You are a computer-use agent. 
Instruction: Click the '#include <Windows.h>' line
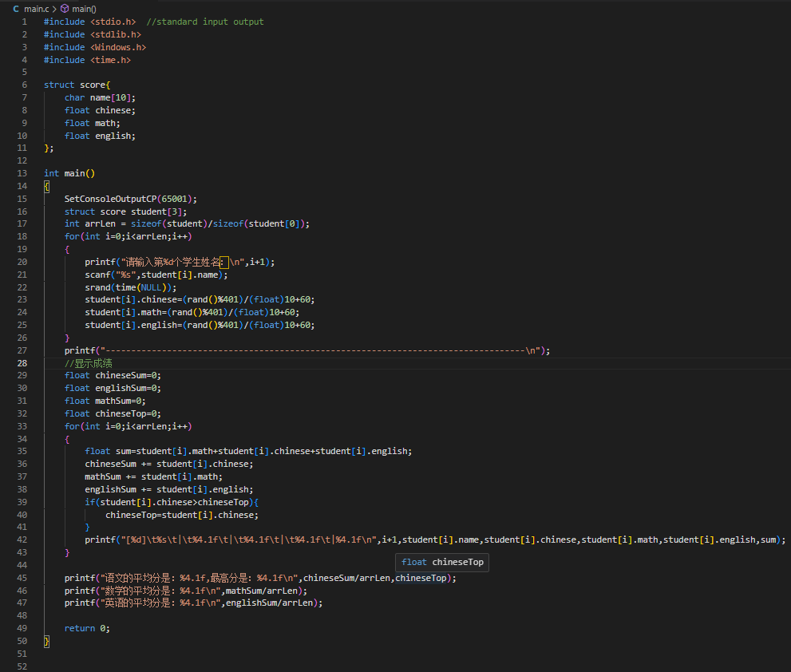pyautogui.click(x=94, y=47)
